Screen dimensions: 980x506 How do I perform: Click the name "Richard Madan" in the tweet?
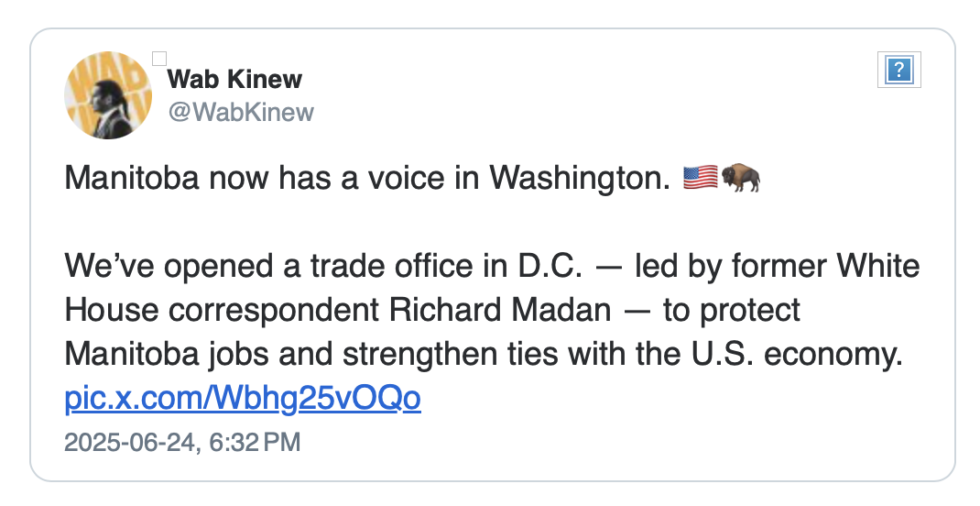point(500,310)
